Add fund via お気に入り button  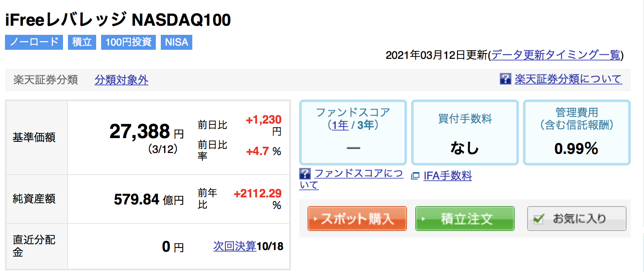576,219
